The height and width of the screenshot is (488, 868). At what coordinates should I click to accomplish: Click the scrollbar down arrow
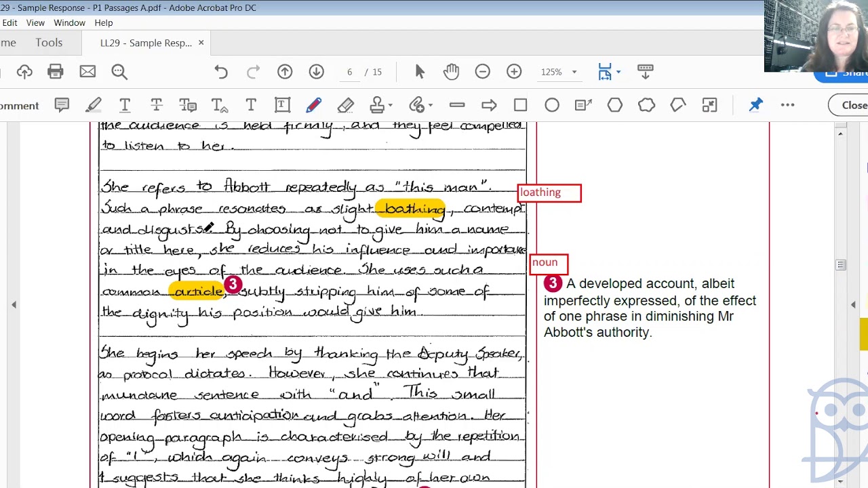841,482
